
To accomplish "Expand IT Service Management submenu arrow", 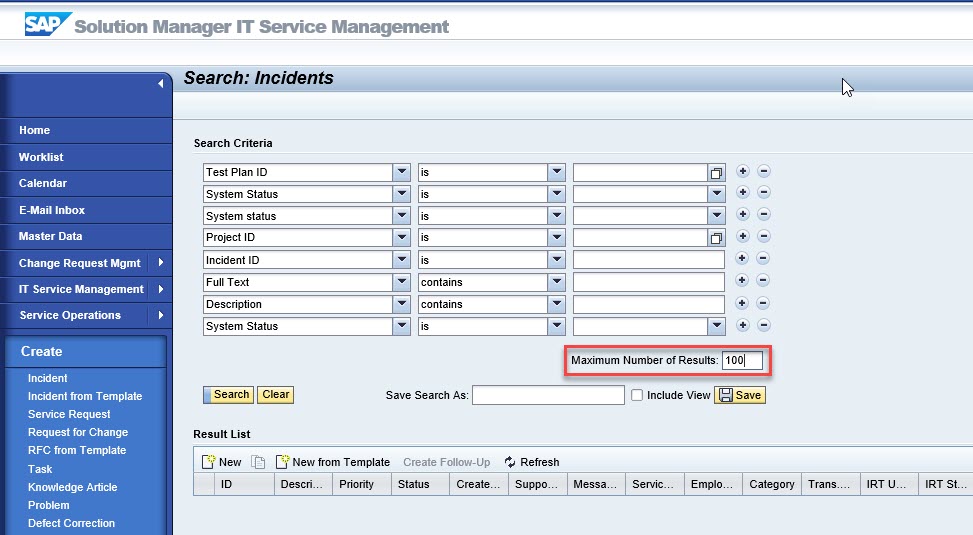I will 161,289.
